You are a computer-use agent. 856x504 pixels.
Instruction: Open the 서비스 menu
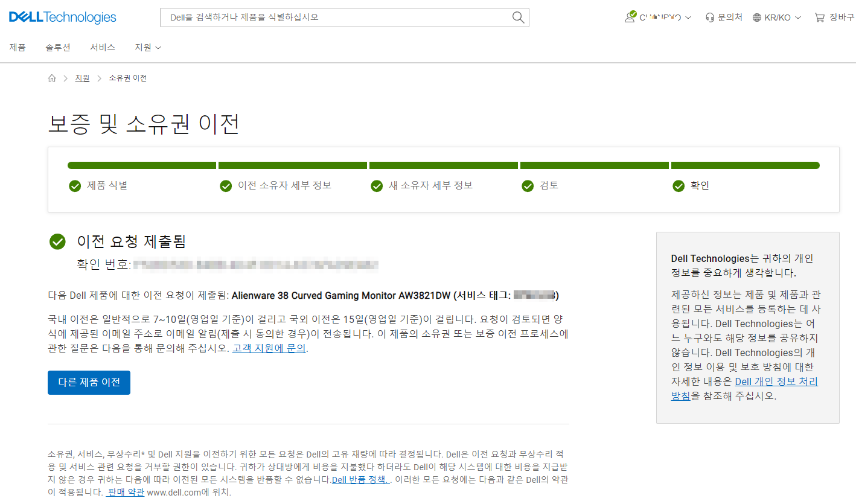(x=103, y=47)
